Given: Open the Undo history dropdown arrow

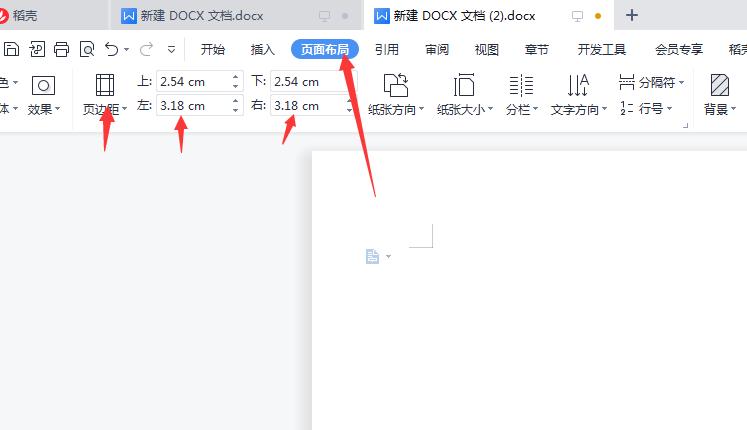Looking at the screenshot, I should [x=126, y=50].
